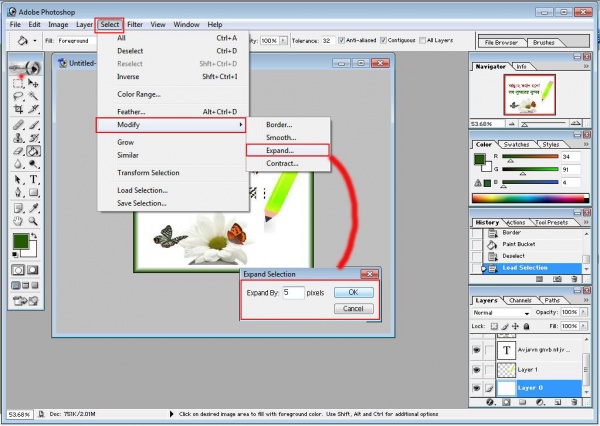The width and height of the screenshot is (600, 426).
Task: Select the Clone Stamp tool
Action: pos(18,138)
